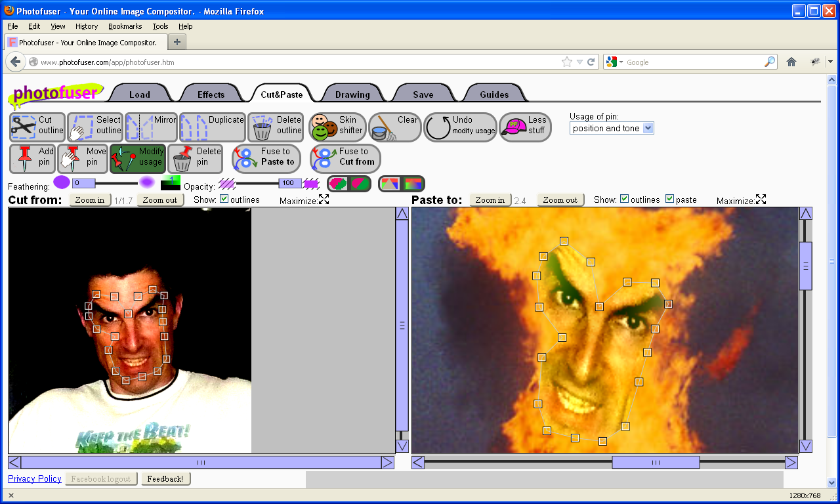
Task: Click the black-green gradient feathering icon
Action: coord(171,183)
